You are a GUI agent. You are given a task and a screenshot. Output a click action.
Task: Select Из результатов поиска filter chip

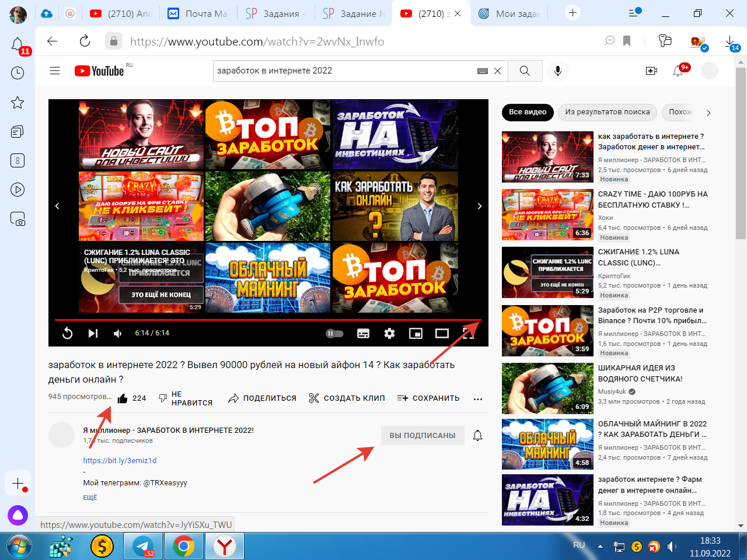tap(608, 112)
